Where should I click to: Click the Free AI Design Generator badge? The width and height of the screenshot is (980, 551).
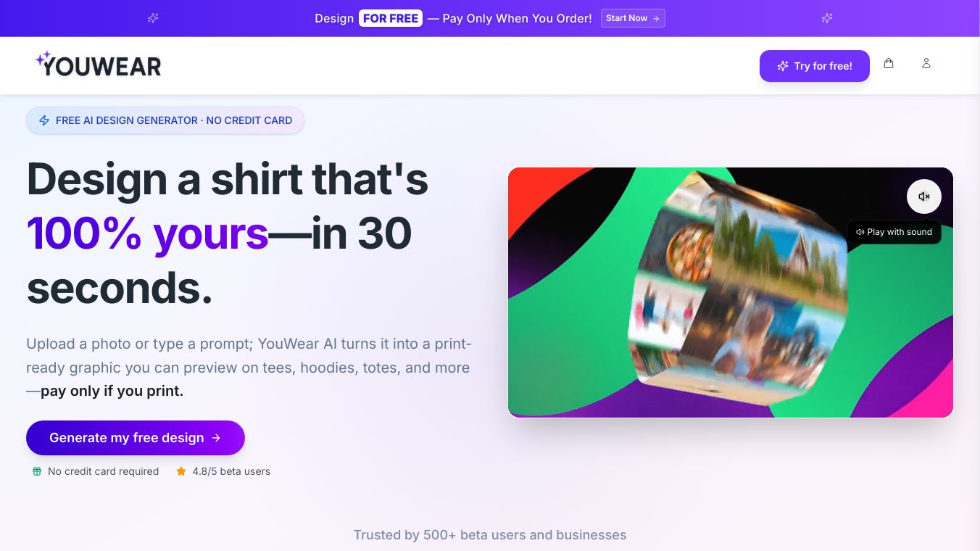click(x=165, y=120)
